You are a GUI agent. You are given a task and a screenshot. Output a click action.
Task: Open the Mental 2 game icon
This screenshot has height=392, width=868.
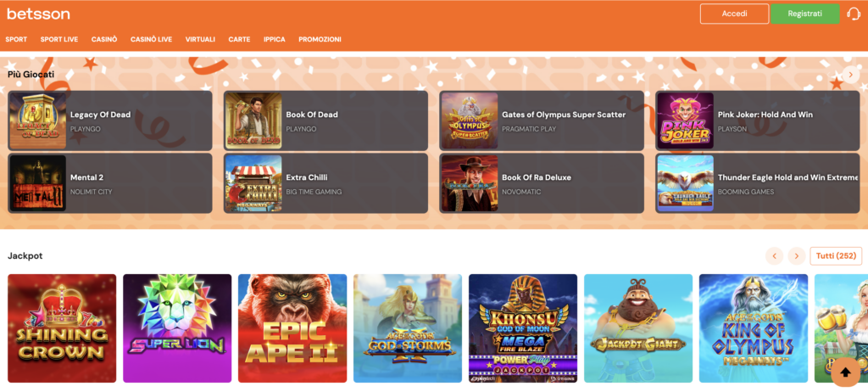(x=37, y=183)
